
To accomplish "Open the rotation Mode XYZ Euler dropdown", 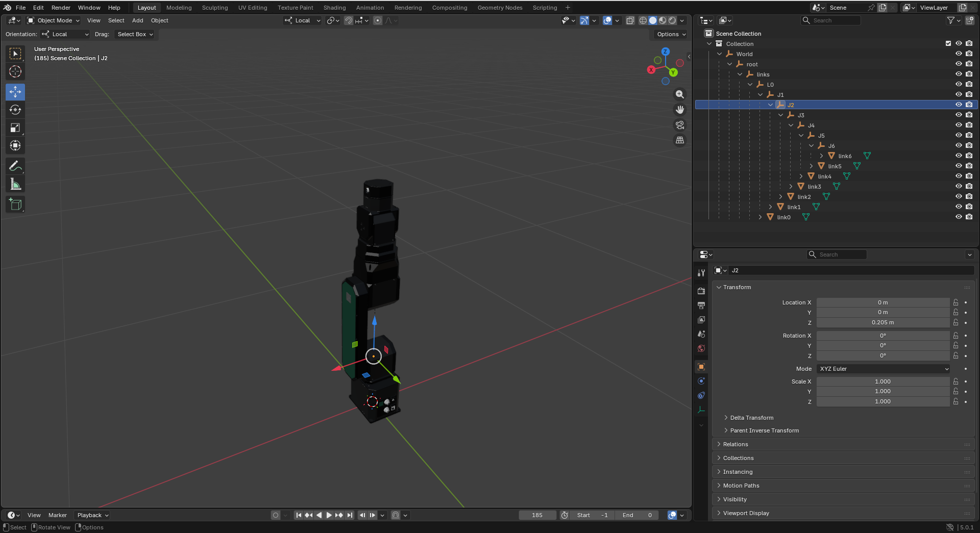I will tap(883, 369).
